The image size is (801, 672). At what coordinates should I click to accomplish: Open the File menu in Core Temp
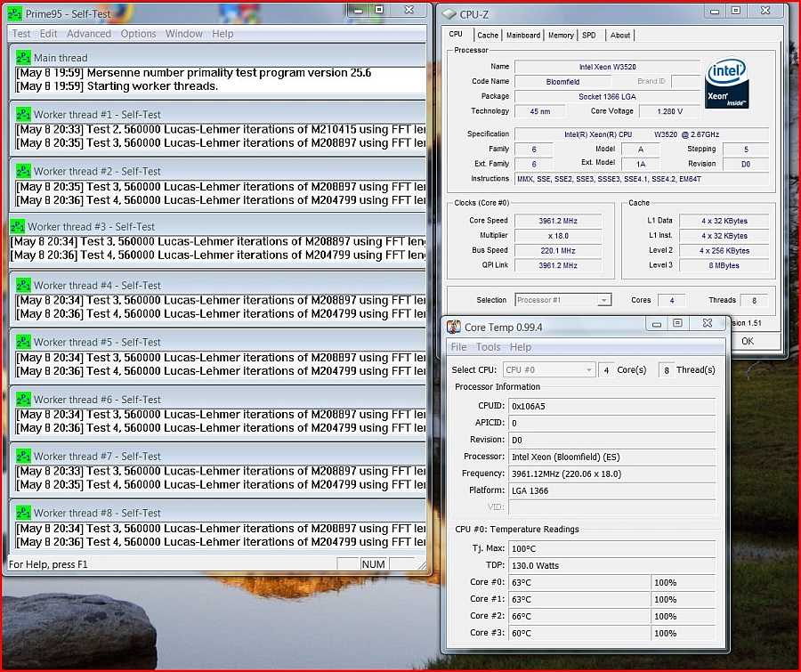pyautogui.click(x=458, y=347)
